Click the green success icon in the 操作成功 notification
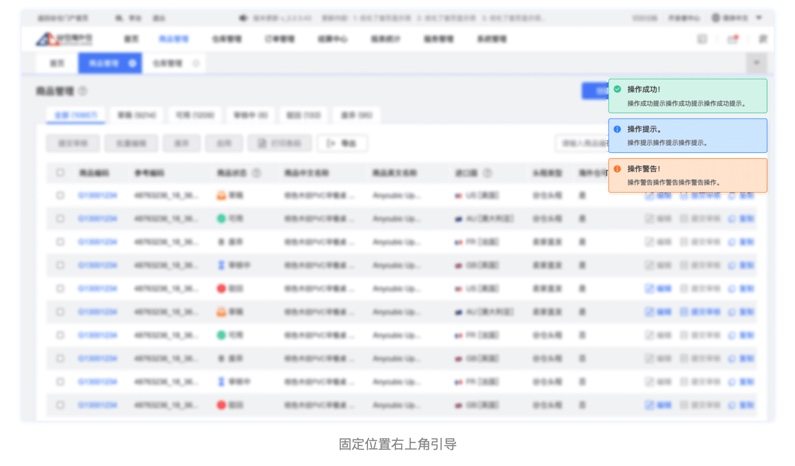795x466 pixels. [617, 89]
